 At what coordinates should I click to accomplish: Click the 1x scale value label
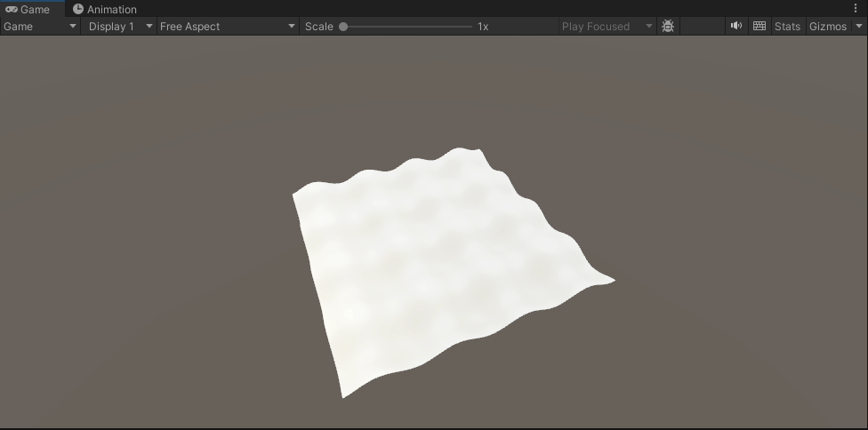(x=483, y=27)
